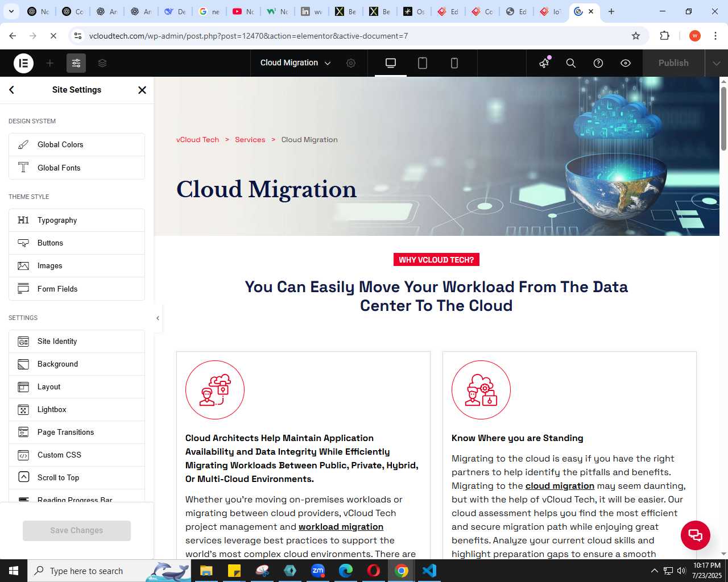The height and width of the screenshot is (582, 728).
Task: Select the Cloud Migration page title
Action: click(x=267, y=189)
